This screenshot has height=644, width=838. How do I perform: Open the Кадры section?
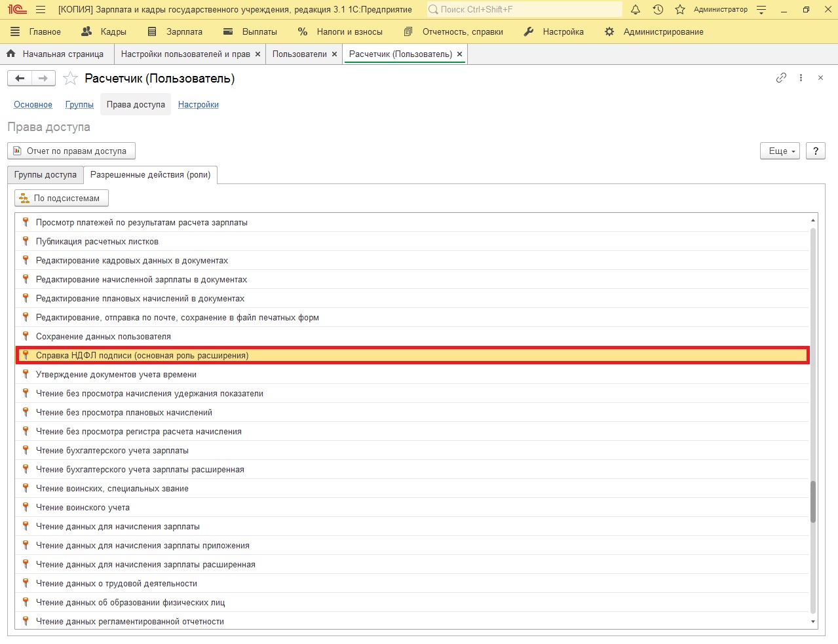click(104, 31)
